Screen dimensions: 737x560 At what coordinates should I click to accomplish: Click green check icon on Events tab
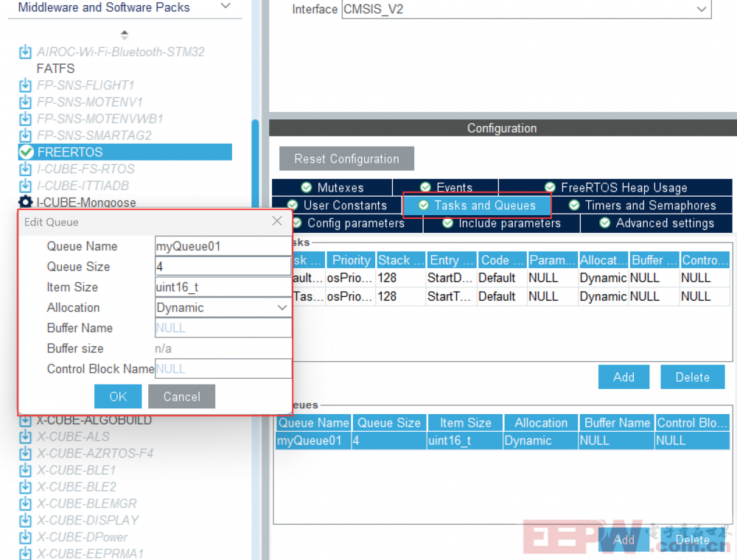[425, 187]
